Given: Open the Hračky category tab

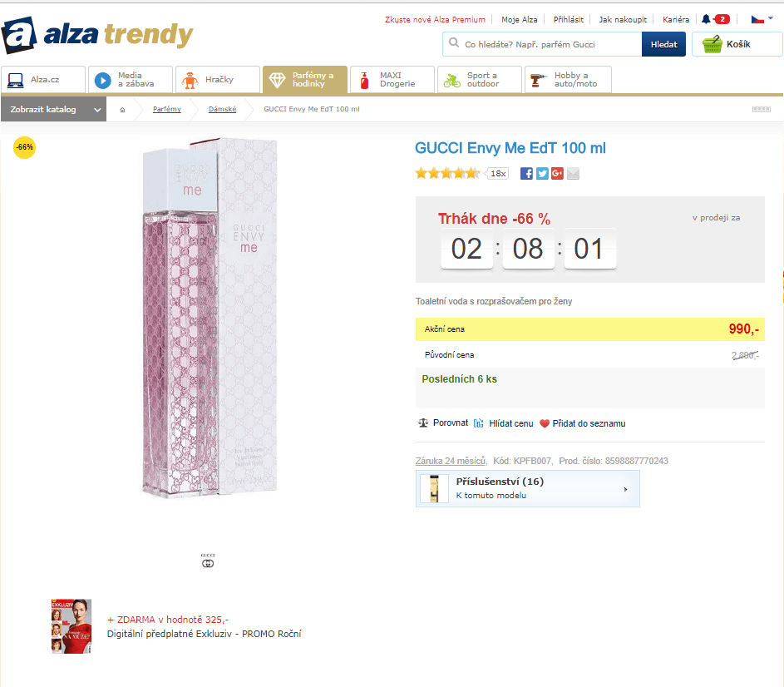Looking at the screenshot, I should click(x=217, y=80).
